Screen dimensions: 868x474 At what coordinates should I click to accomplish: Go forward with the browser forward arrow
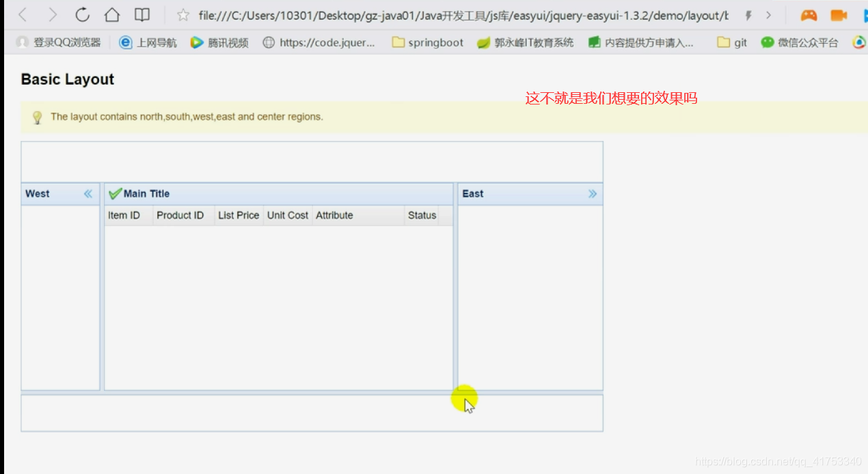(53, 14)
